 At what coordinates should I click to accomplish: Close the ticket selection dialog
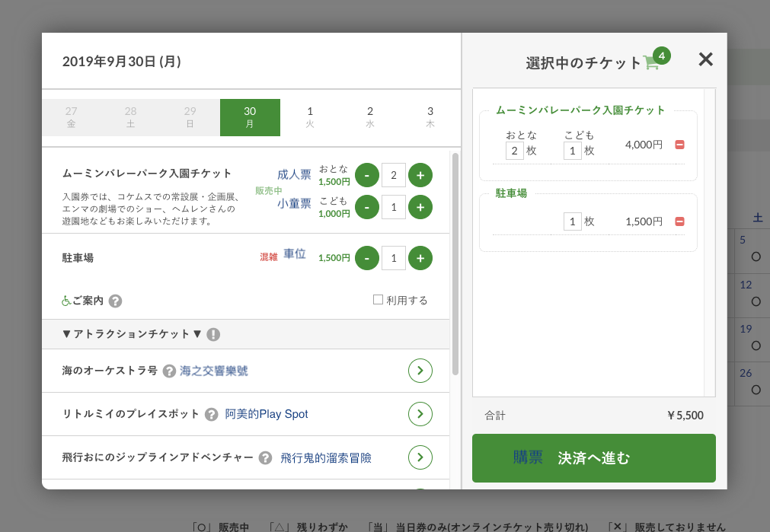click(x=706, y=59)
